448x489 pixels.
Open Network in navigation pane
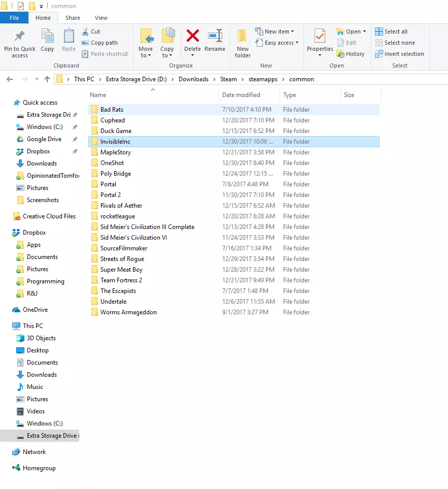coord(35,452)
